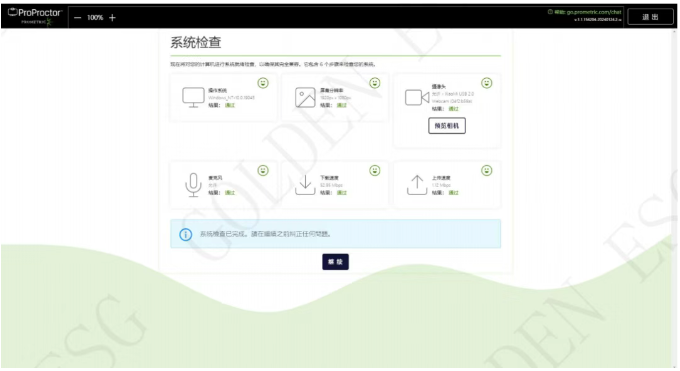Click the version number text under help link
Image resolution: width=680 pixels, height=371 pixels.
pyautogui.click(x=598, y=20)
